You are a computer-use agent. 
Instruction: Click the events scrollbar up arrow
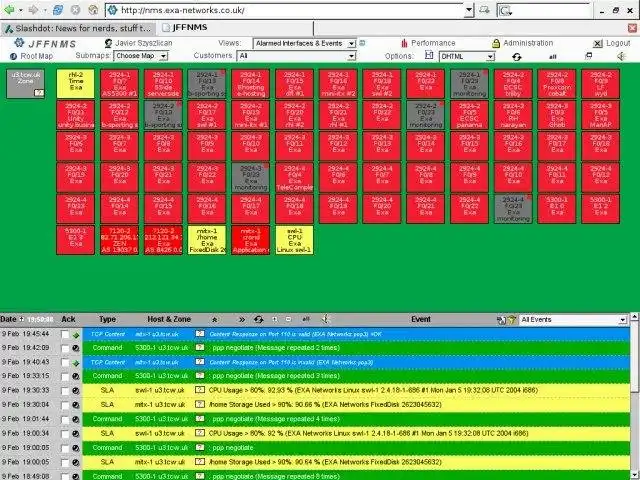(x=635, y=316)
